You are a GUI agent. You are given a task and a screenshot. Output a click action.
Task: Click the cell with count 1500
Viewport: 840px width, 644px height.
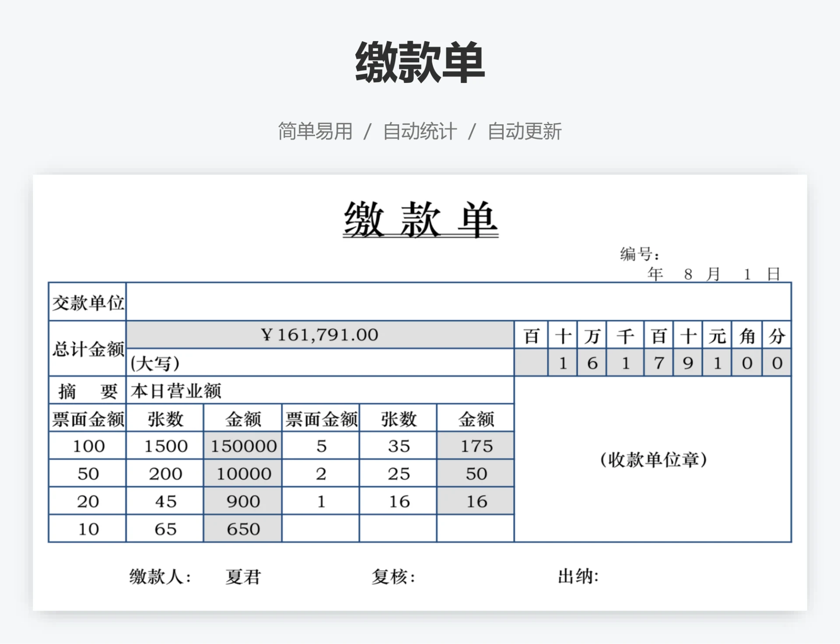165,446
